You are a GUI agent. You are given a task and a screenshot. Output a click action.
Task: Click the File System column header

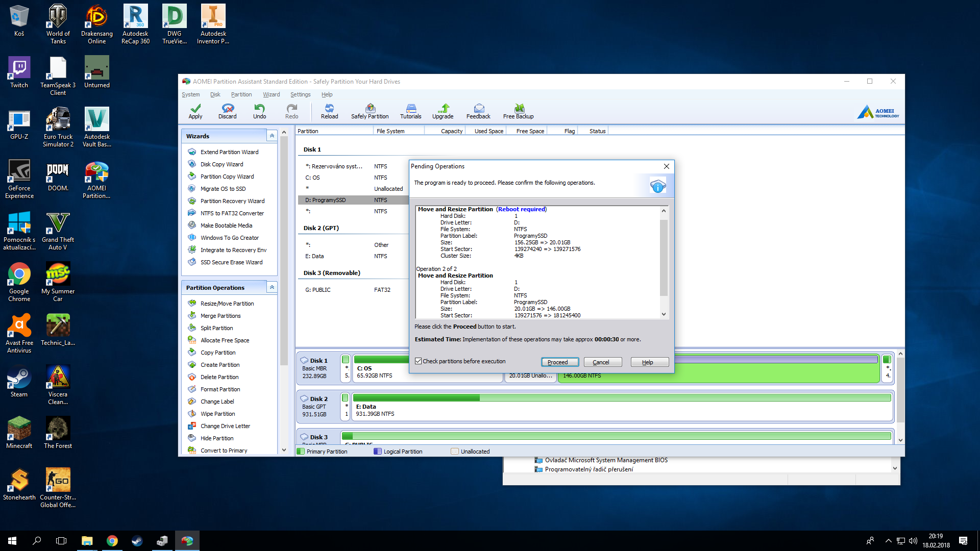coord(399,131)
